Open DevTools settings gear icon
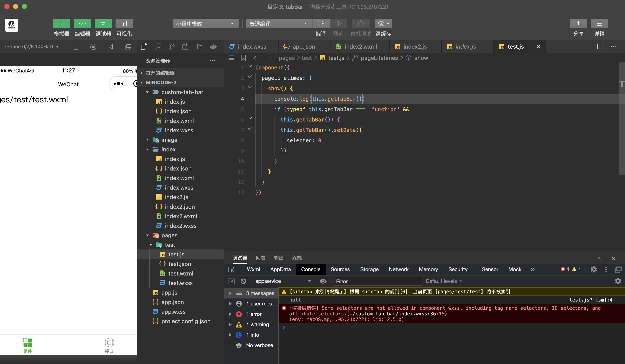Image resolution: width=625 pixels, height=364 pixels. click(x=594, y=269)
